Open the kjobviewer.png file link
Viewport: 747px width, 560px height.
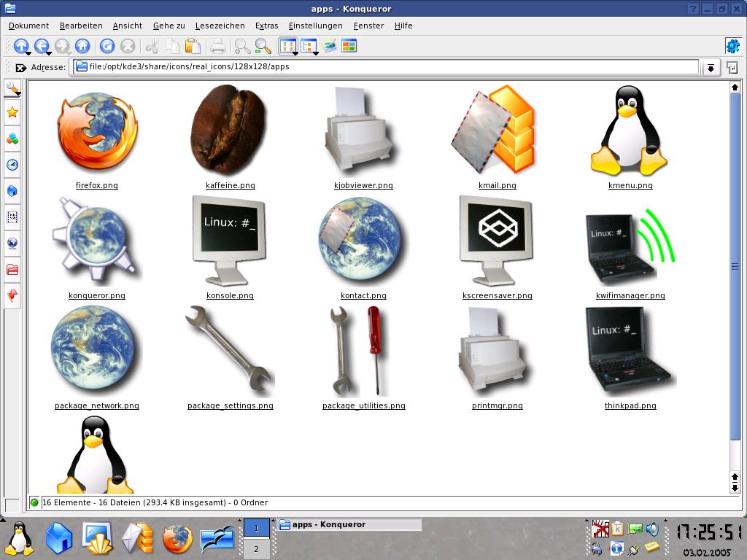coord(363,185)
